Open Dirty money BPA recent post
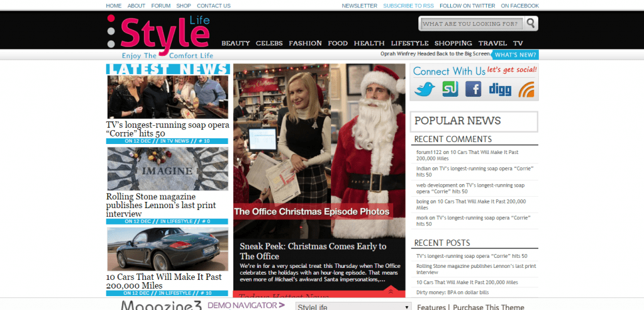This screenshot has height=310, width=644. [453, 292]
